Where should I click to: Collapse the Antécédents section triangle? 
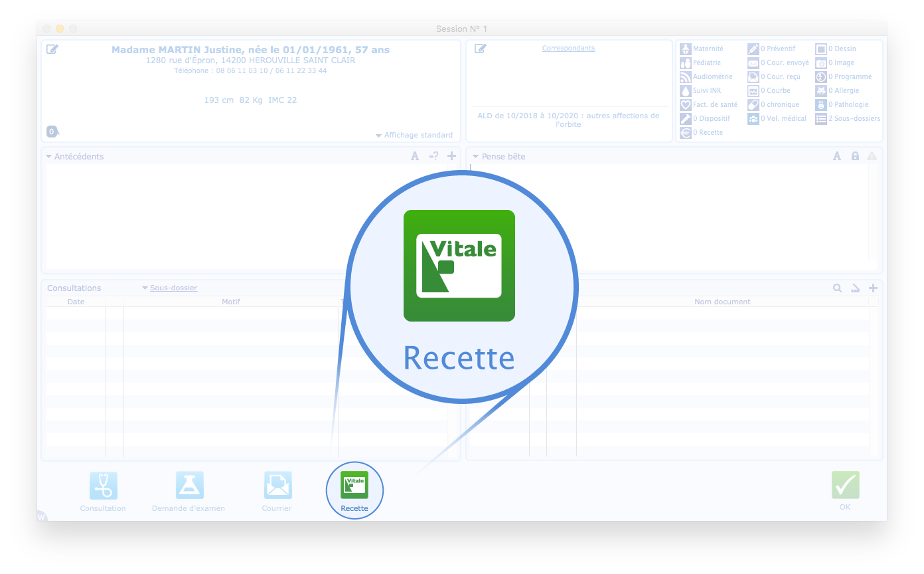[x=49, y=157]
